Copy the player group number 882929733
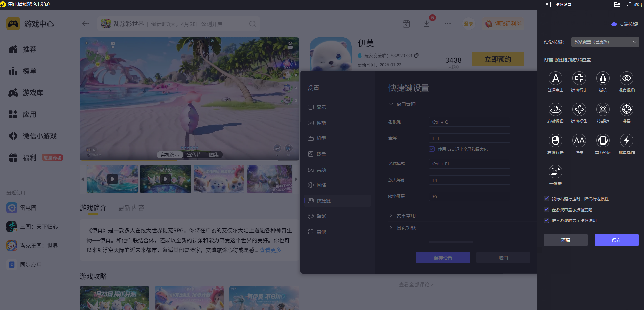The width and height of the screenshot is (644, 310). click(416, 56)
